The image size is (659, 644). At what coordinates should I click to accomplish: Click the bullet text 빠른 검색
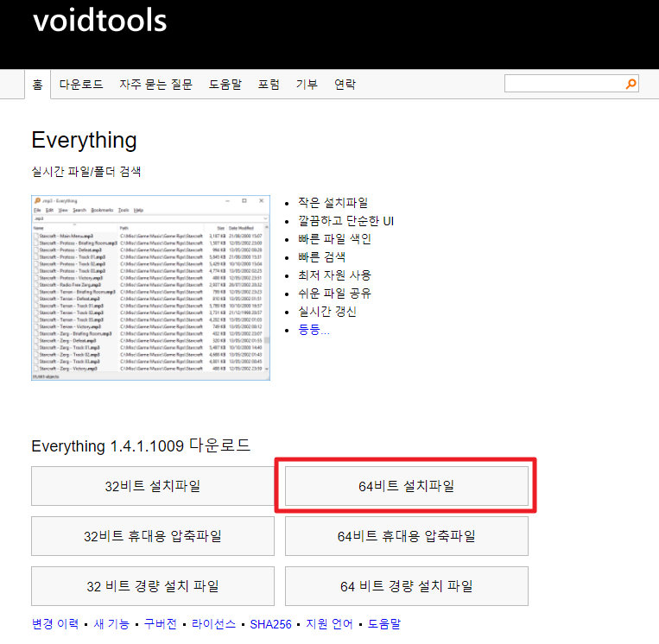click(x=322, y=256)
